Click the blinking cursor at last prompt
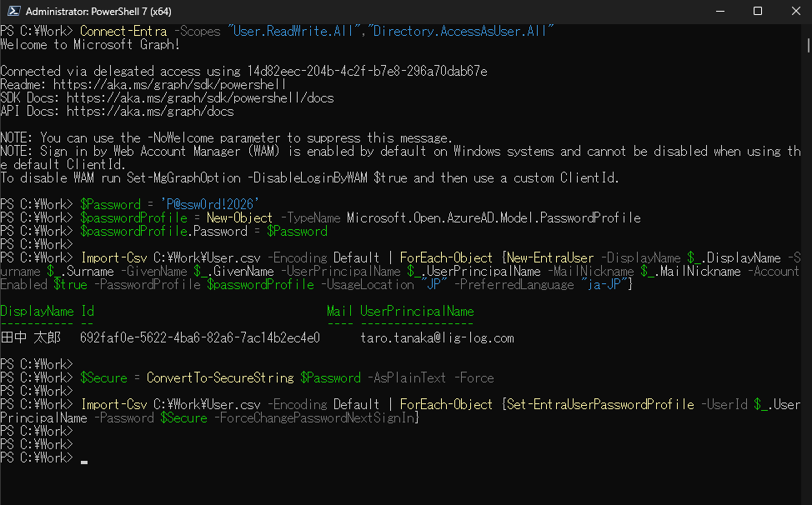Viewport: 812px width, 505px height. click(x=84, y=458)
